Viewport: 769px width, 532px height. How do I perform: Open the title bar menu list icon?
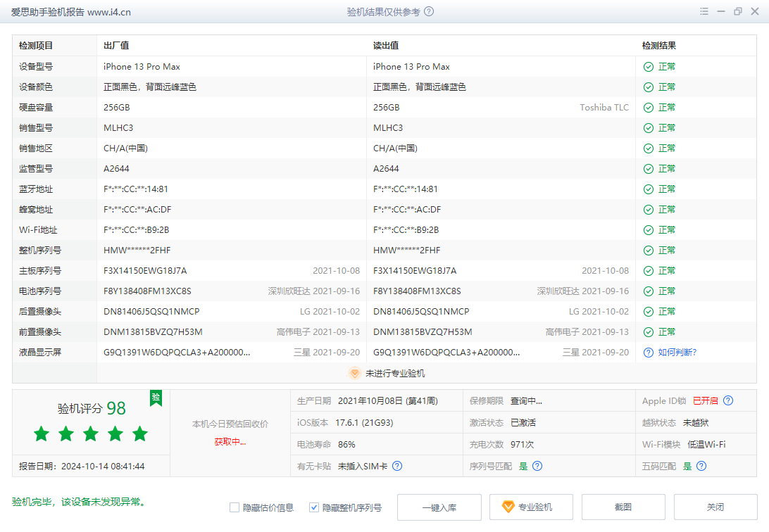pos(704,12)
